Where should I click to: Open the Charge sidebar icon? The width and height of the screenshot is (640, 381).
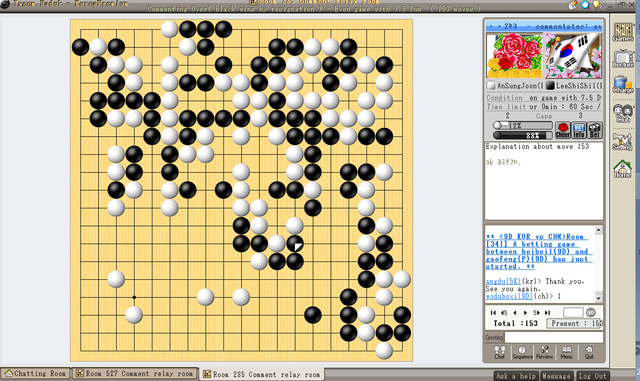(x=623, y=85)
